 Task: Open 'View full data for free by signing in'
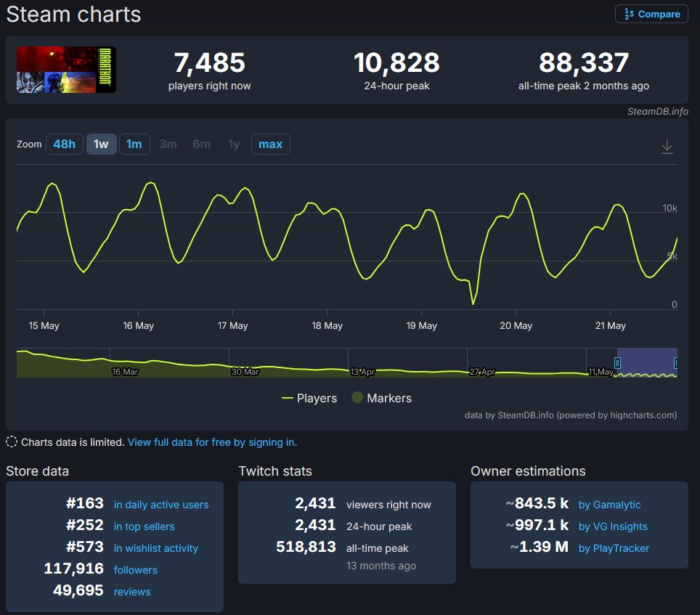tap(212, 442)
